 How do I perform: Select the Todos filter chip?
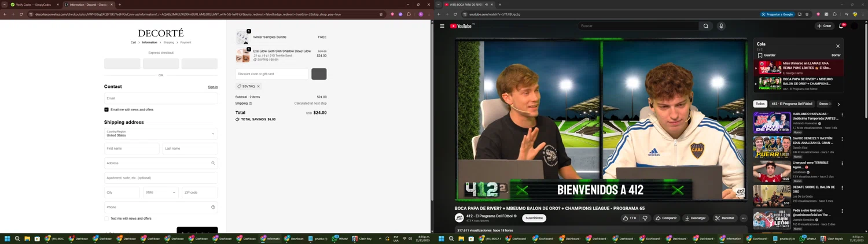click(760, 104)
